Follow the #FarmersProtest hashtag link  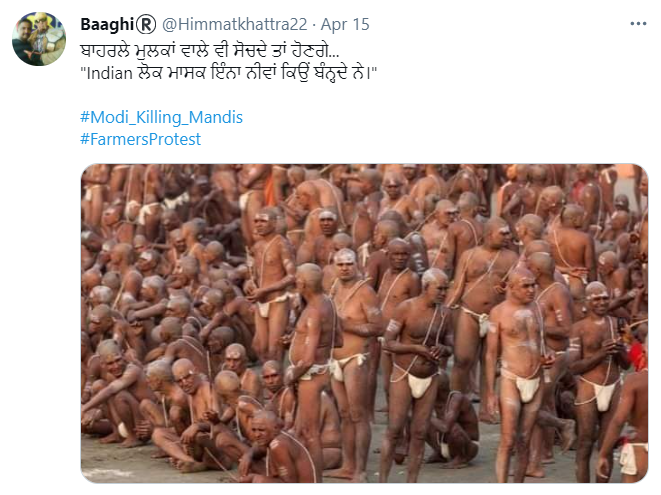(140, 139)
